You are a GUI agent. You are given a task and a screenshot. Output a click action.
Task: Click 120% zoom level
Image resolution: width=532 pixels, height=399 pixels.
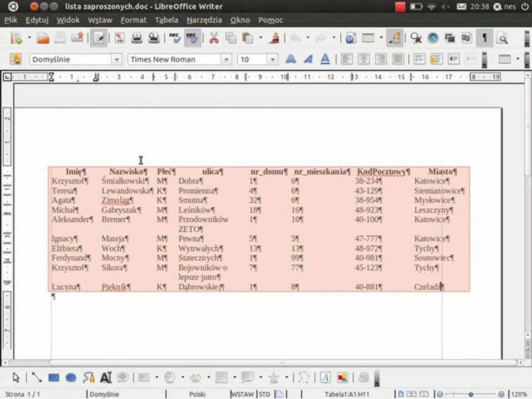coord(519,394)
